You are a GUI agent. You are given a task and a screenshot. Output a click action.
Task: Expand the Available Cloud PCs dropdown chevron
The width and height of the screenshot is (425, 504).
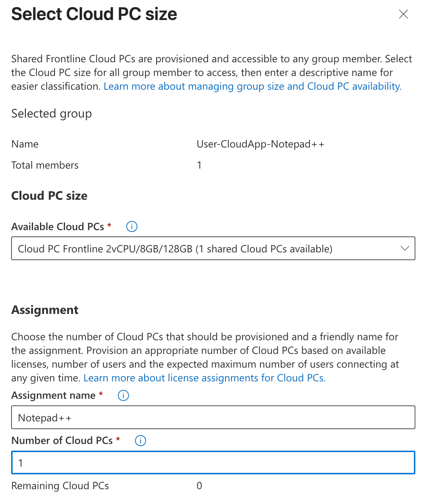coord(405,248)
